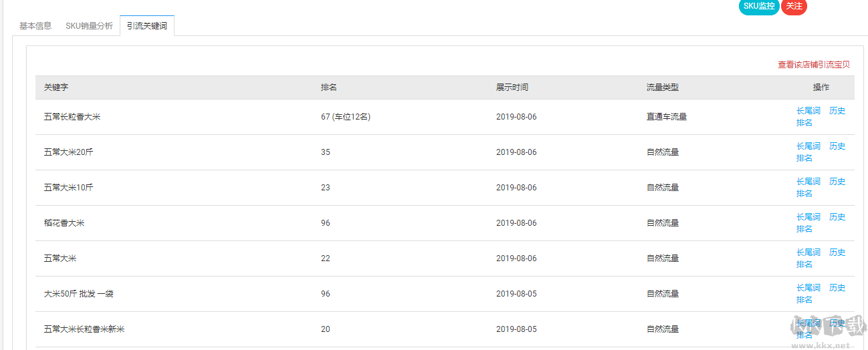Open 历史排名 in the 五常大米 row

[x=837, y=252]
